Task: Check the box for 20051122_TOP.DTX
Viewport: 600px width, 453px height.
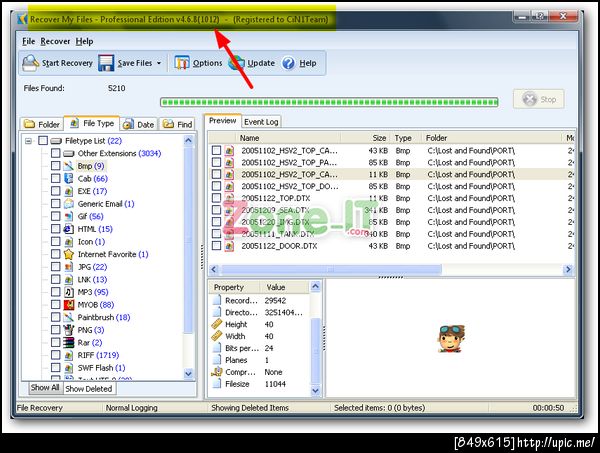Action: pyautogui.click(x=216, y=198)
